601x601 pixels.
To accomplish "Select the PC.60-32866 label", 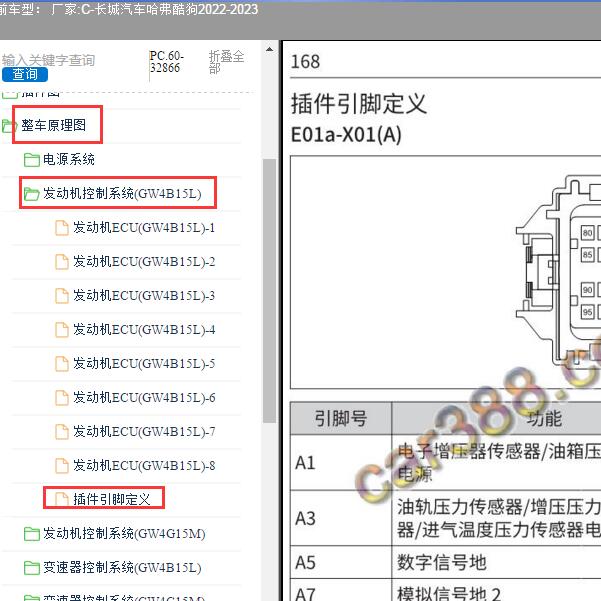I will click(x=167, y=62).
